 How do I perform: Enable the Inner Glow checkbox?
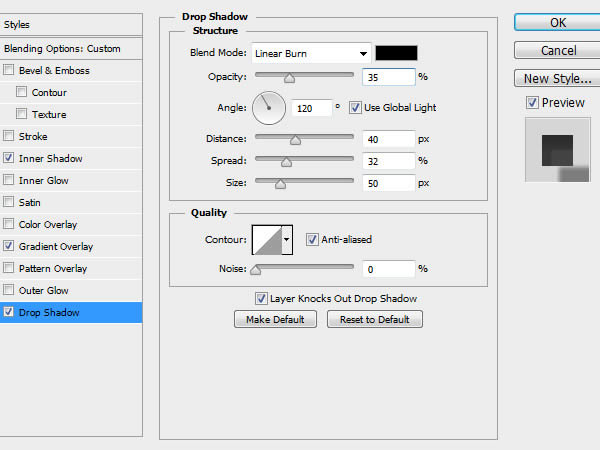pos(8,180)
